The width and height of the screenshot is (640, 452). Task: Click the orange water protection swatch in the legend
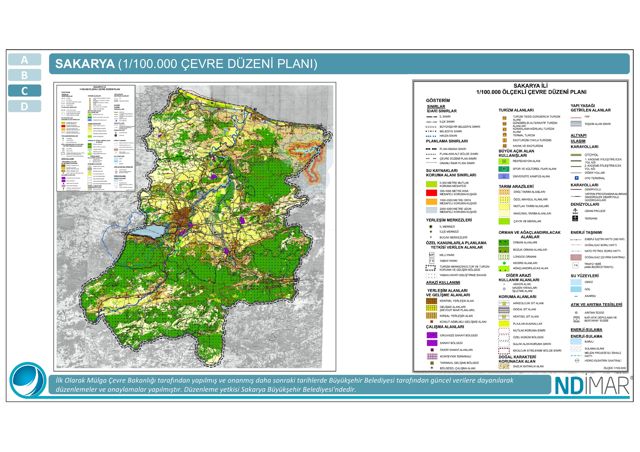(431, 202)
